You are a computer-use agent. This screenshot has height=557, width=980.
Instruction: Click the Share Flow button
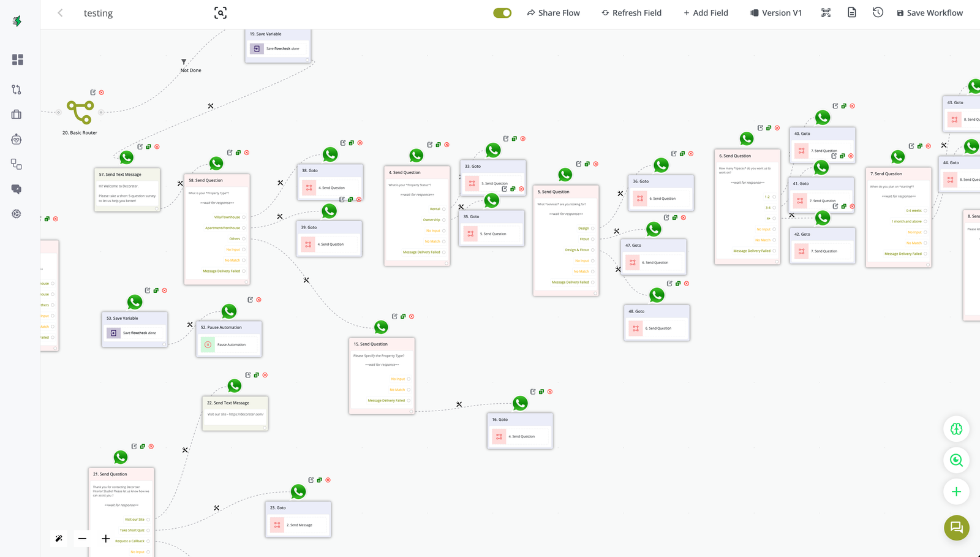point(553,12)
